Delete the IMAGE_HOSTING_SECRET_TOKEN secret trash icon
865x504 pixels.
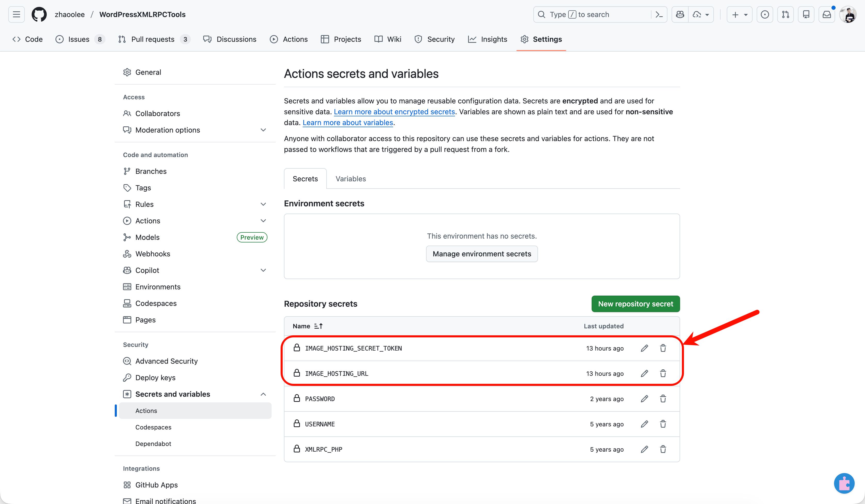pyautogui.click(x=663, y=348)
